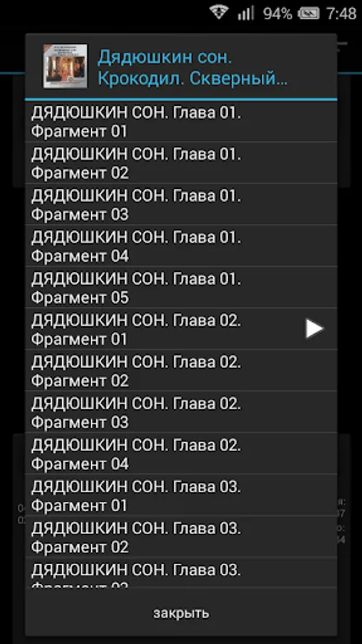362x644 pixels.
Task: Tap the audiobook cover thumbnail
Action: point(65,66)
